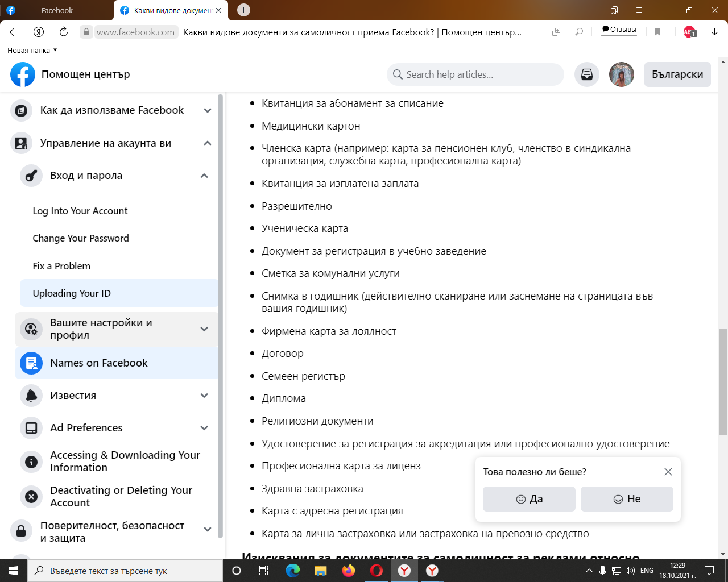Click the www.facebook.com address field
728x582 pixels.
pyautogui.click(x=135, y=32)
